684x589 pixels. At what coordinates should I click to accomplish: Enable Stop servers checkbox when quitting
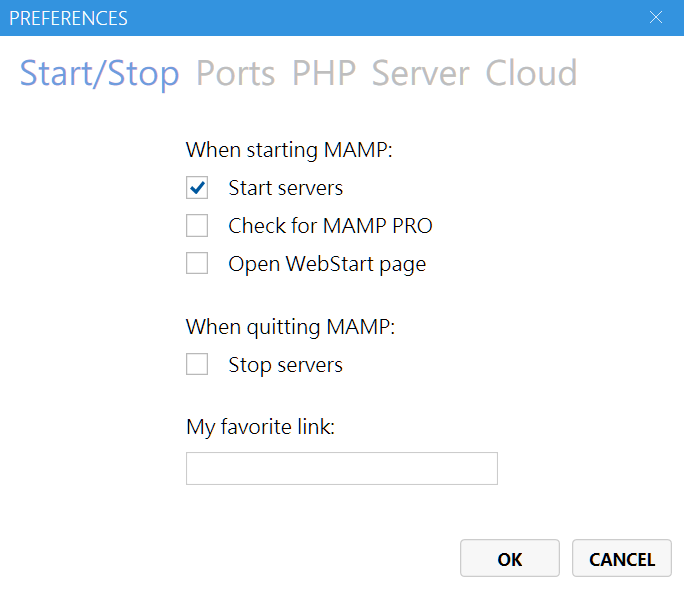pyautogui.click(x=197, y=365)
